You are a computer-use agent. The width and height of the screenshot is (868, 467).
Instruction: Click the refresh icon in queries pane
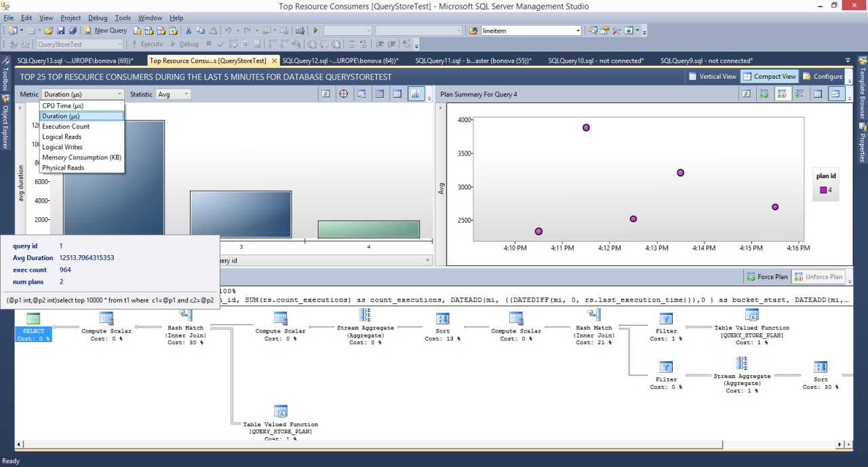(326, 94)
